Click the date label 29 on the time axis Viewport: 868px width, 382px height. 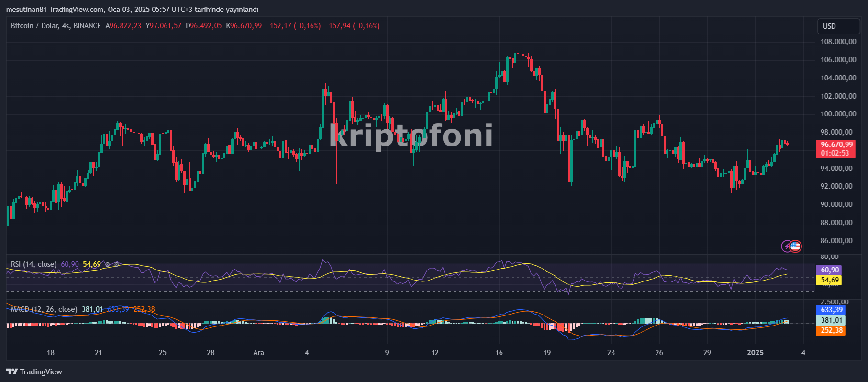(707, 353)
